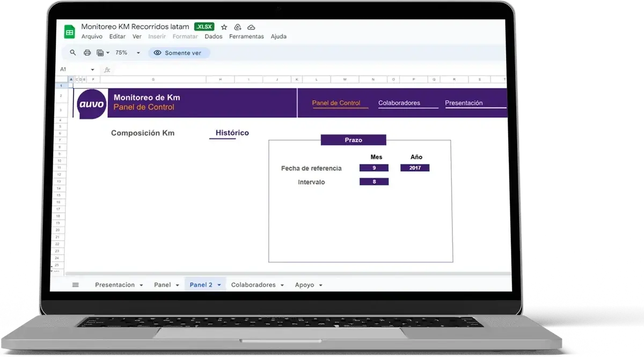Click the fx formula icon
Image resolution: width=644 pixels, height=357 pixels.
[107, 70]
